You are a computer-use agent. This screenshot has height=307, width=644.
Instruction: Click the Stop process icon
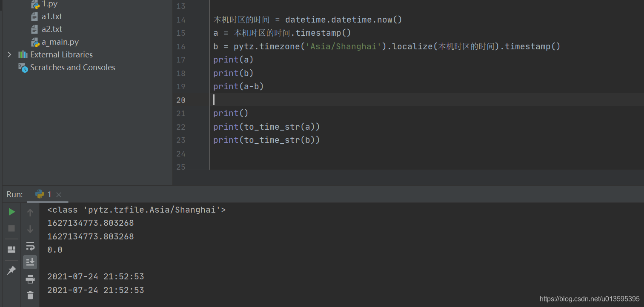pos(11,228)
